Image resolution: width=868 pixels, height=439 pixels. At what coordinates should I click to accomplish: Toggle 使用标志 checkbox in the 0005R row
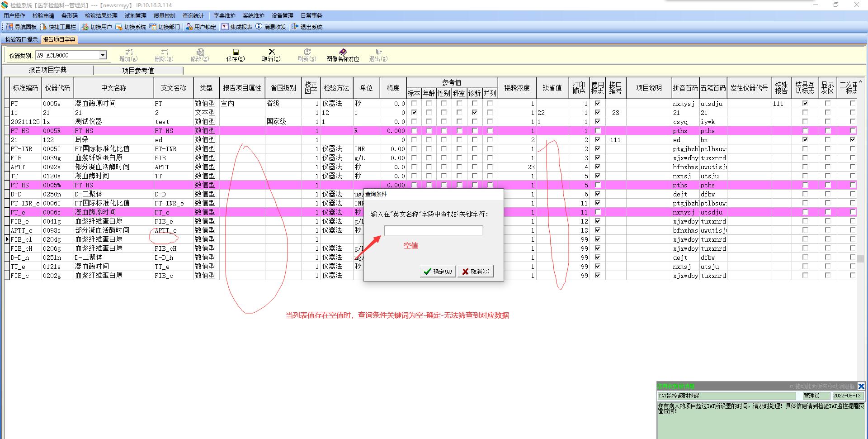click(x=597, y=131)
